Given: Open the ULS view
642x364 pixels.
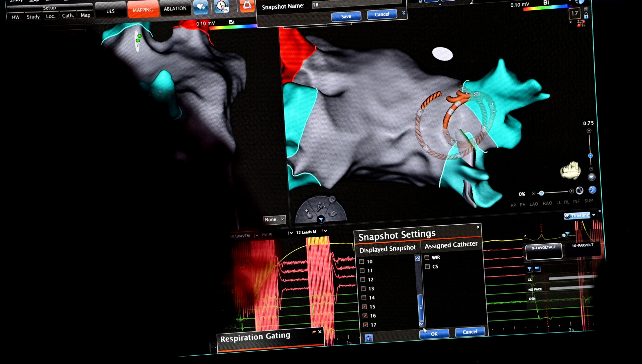Looking at the screenshot, I should (x=110, y=11).
